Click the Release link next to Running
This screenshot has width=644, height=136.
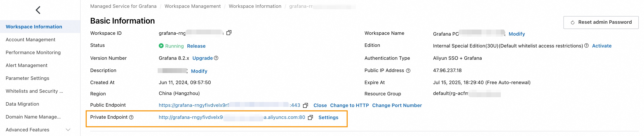[196, 46]
